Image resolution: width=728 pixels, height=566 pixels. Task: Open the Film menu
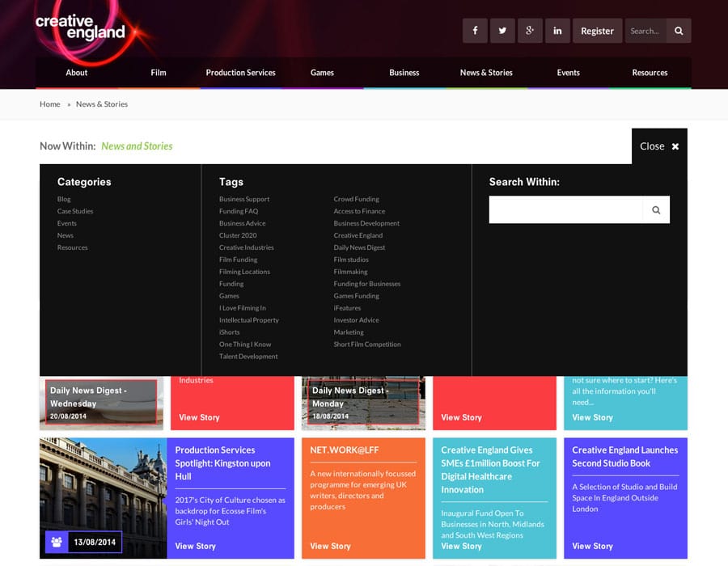pyautogui.click(x=159, y=73)
